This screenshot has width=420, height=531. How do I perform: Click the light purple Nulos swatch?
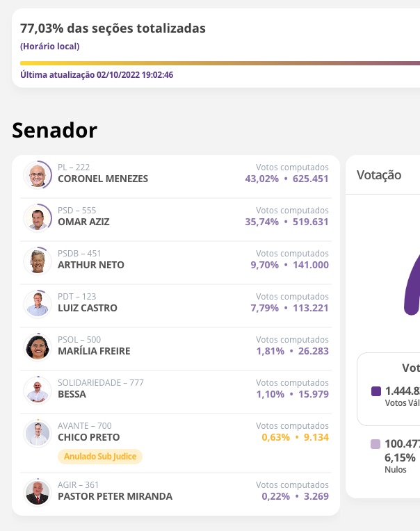point(375,444)
